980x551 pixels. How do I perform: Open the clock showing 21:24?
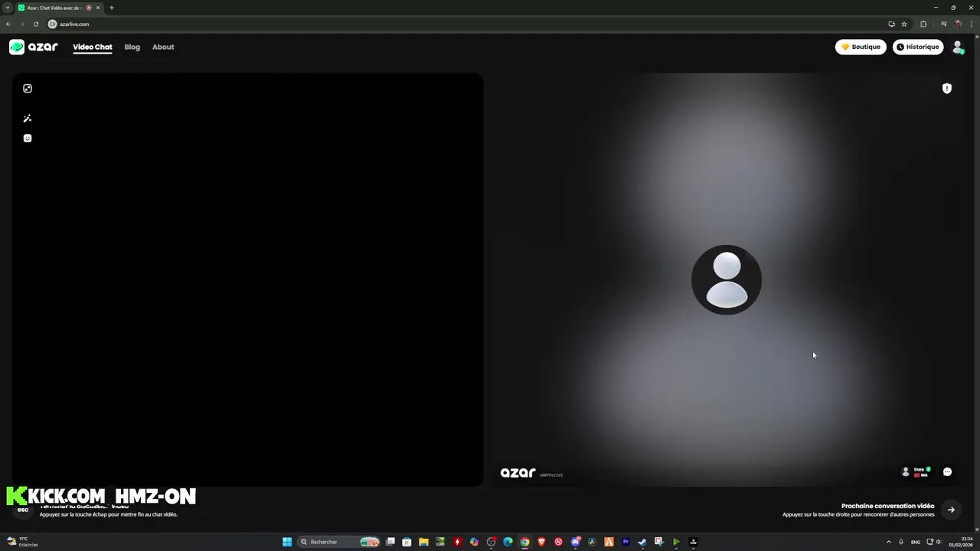click(962, 542)
